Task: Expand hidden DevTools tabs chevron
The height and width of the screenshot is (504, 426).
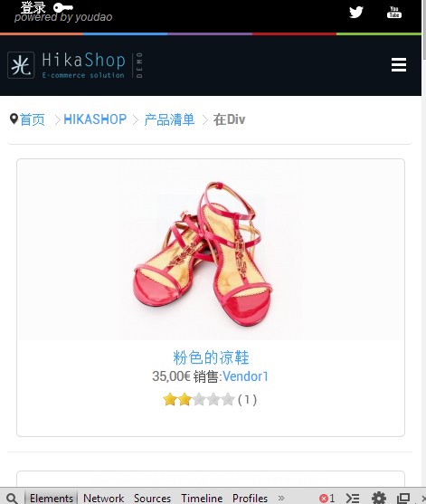Action: pos(281,498)
